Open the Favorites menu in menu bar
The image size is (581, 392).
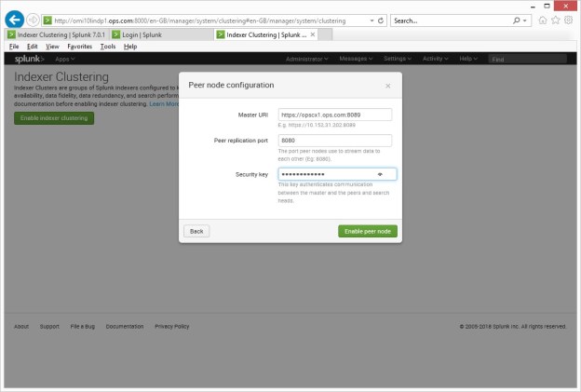79,46
